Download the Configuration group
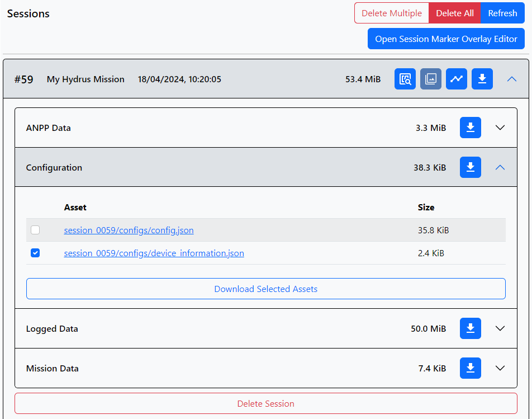 [471, 167]
